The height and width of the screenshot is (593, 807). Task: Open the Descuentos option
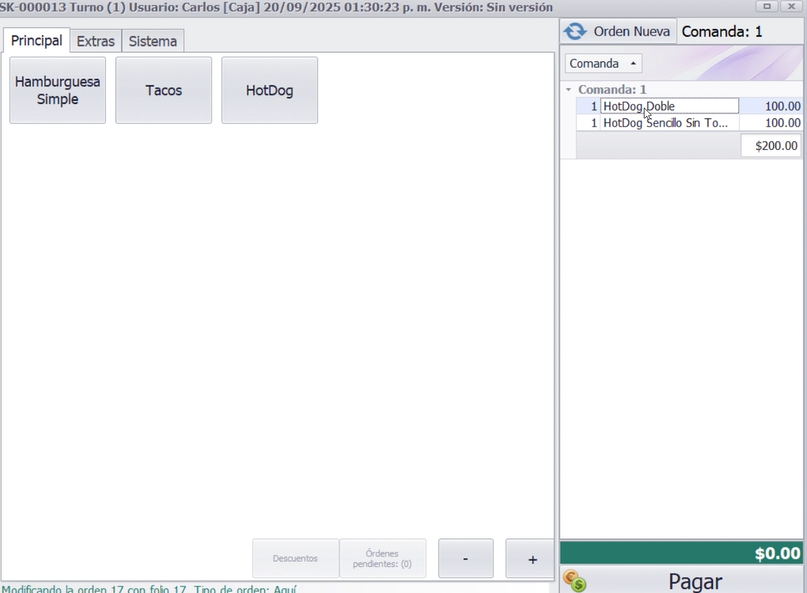pos(295,558)
